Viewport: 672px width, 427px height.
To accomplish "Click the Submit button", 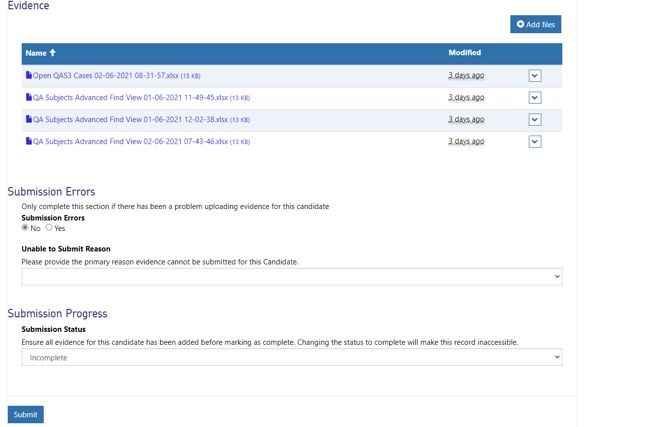I will (x=26, y=415).
